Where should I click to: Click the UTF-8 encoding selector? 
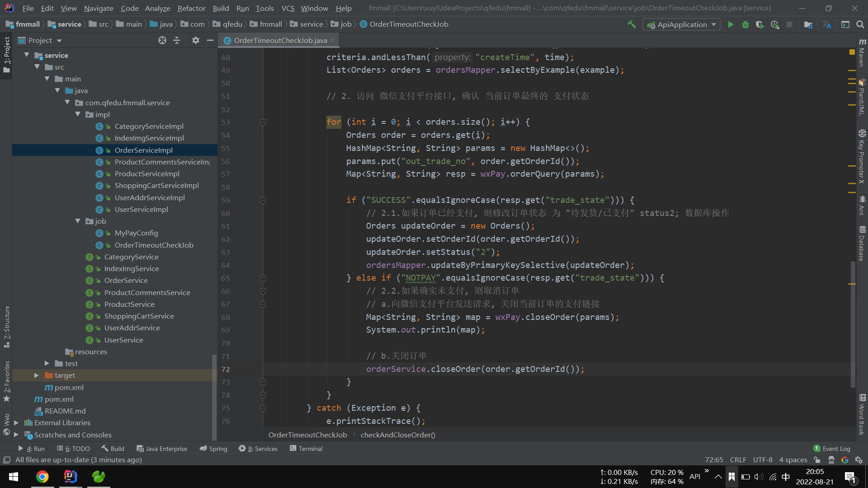click(x=763, y=460)
